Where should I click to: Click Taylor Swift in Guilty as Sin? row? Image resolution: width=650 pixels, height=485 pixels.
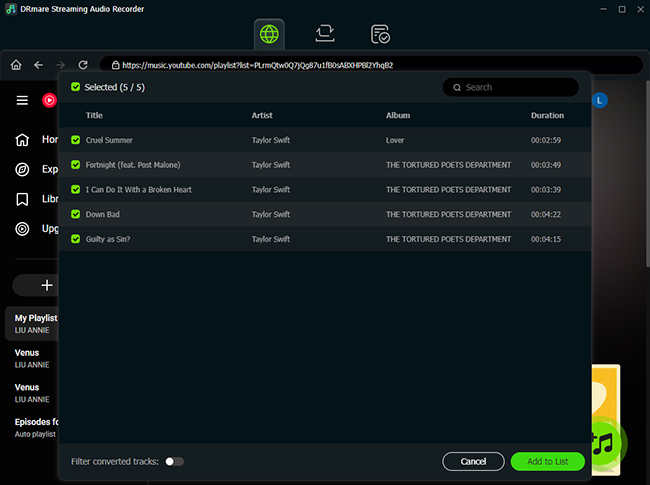click(x=271, y=239)
